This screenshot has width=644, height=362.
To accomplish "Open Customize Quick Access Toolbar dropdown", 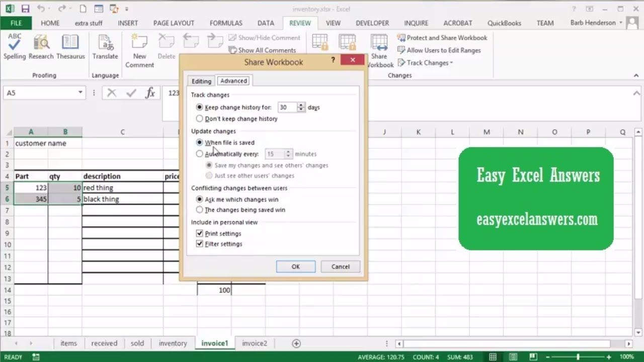I will [x=127, y=9].
